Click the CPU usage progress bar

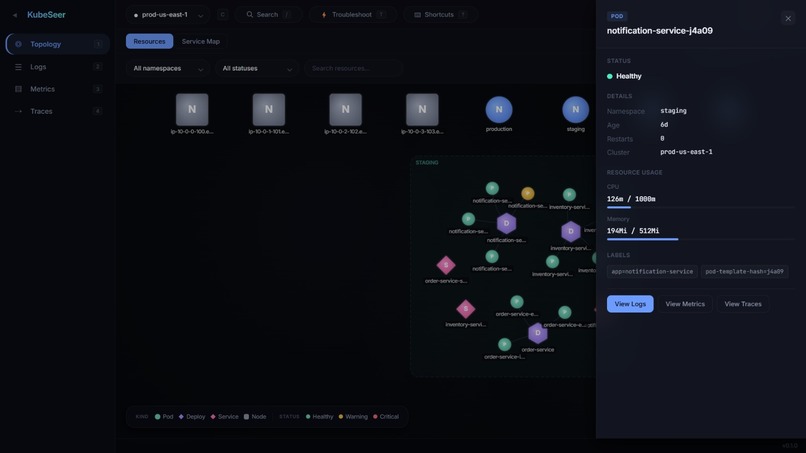[701, 207]
